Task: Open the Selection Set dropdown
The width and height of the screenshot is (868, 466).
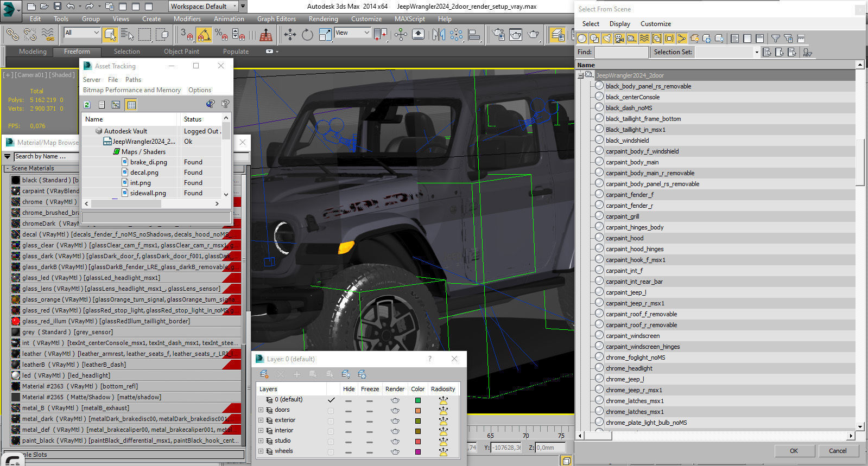Action: point(727,52)
